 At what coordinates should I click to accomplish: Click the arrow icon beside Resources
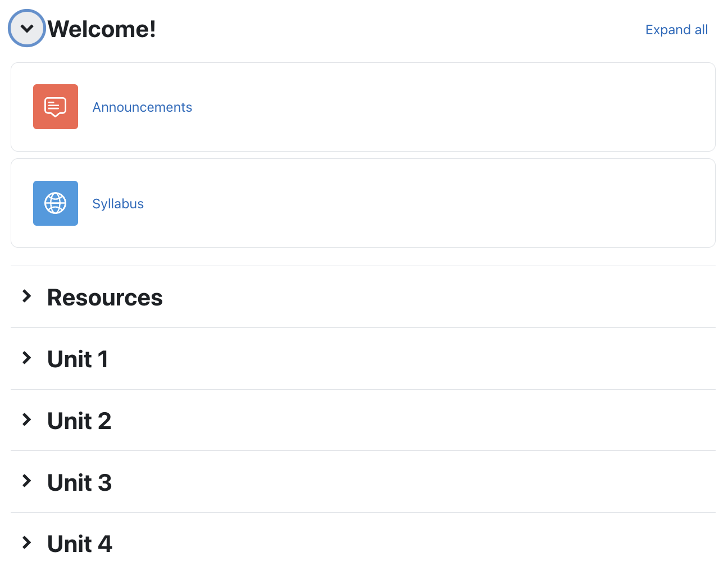point(26,296)
